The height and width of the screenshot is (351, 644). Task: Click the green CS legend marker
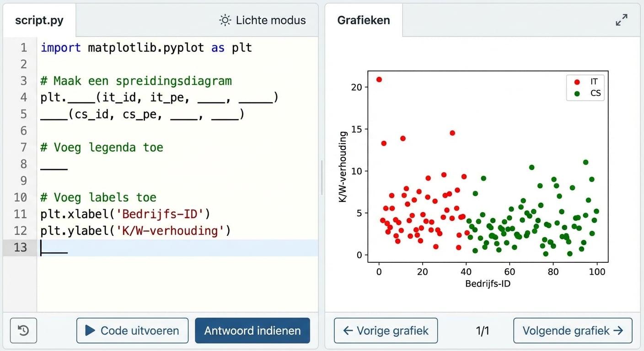pyautogui.click(x=577, y=94)
